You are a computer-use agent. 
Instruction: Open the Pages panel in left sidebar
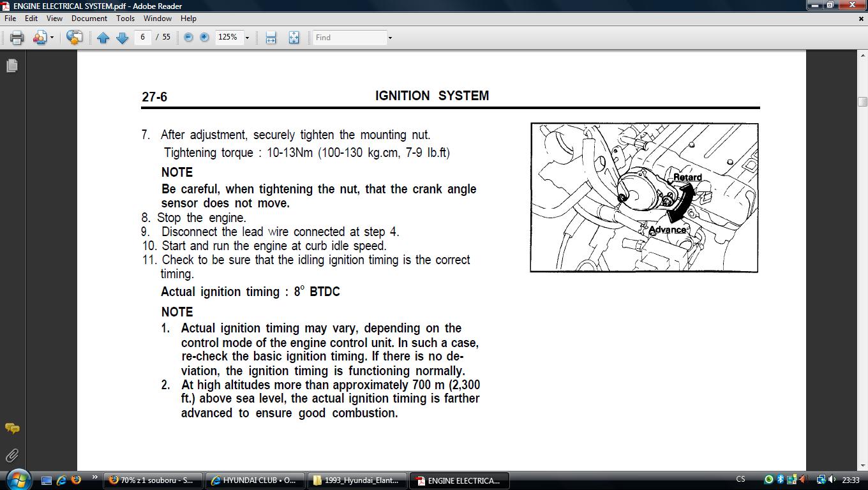coord(11,66)
